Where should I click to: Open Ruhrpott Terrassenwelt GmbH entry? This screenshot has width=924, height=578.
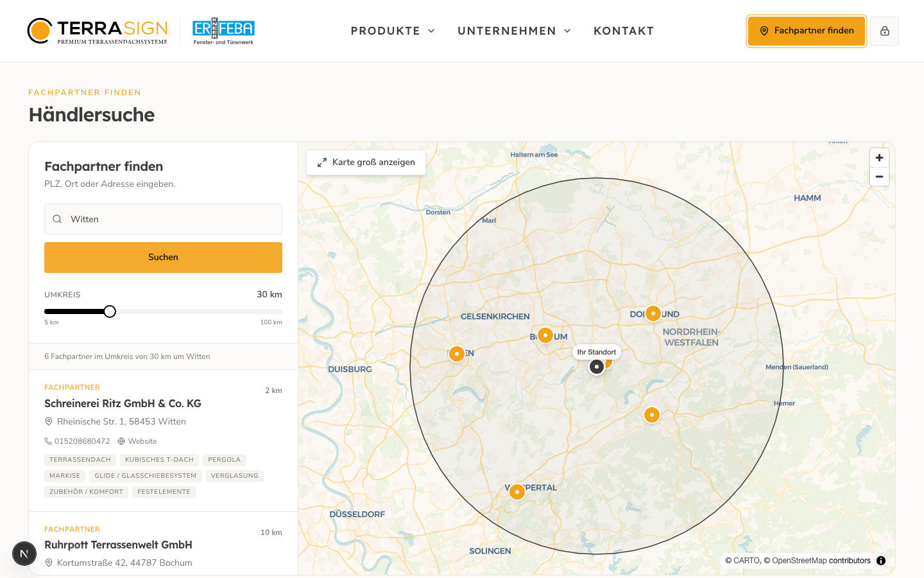pos(118,545)
